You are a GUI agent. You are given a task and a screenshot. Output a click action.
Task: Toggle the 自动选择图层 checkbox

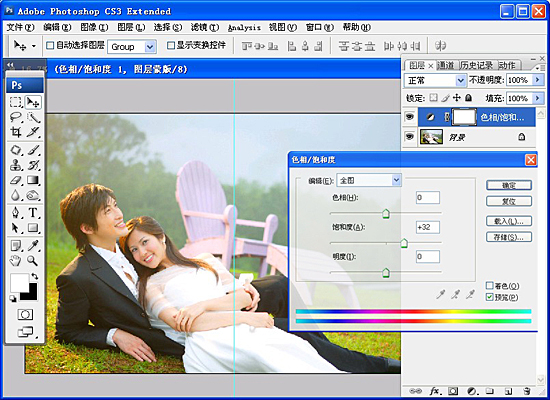pos(50,45)
